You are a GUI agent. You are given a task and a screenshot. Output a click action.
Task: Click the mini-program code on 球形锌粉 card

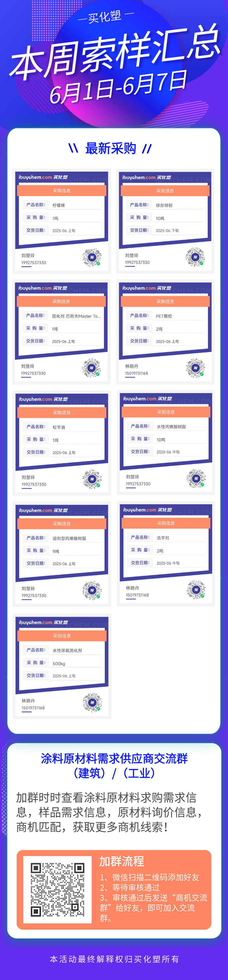tap(195, 257)
